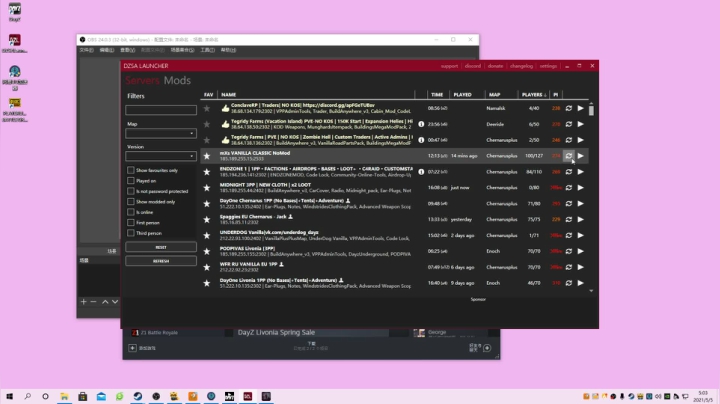Launch the mXs VANILLA CLASSIC NoMod server
This screenshot has height=404, width=720.
581,156
